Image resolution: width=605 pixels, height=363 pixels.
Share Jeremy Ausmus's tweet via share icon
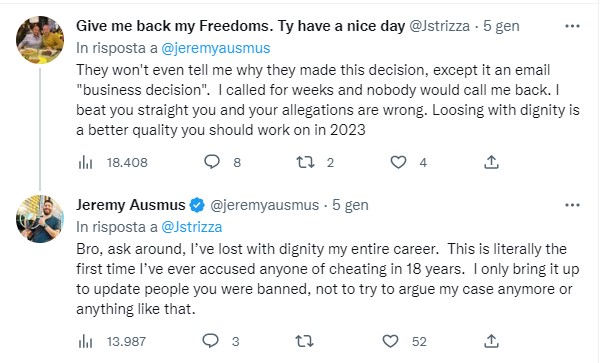[x=491, y=341]
